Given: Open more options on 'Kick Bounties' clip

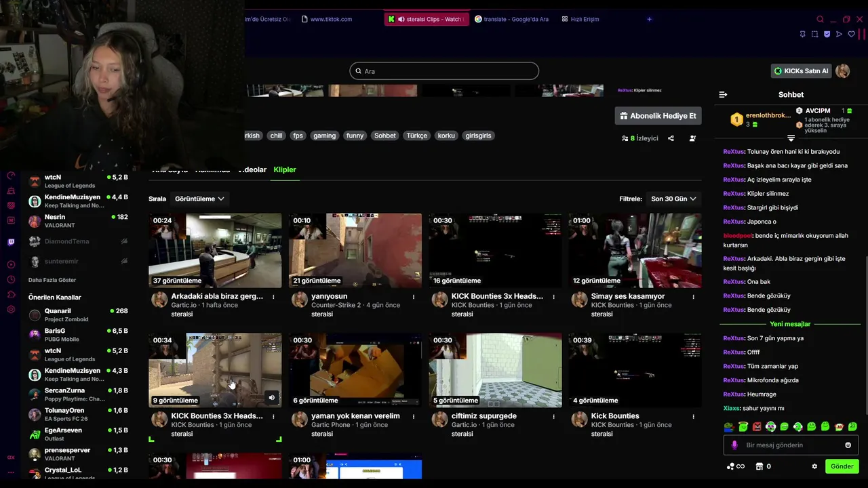Looking at the screenshot, I should [x=693, y=416].
